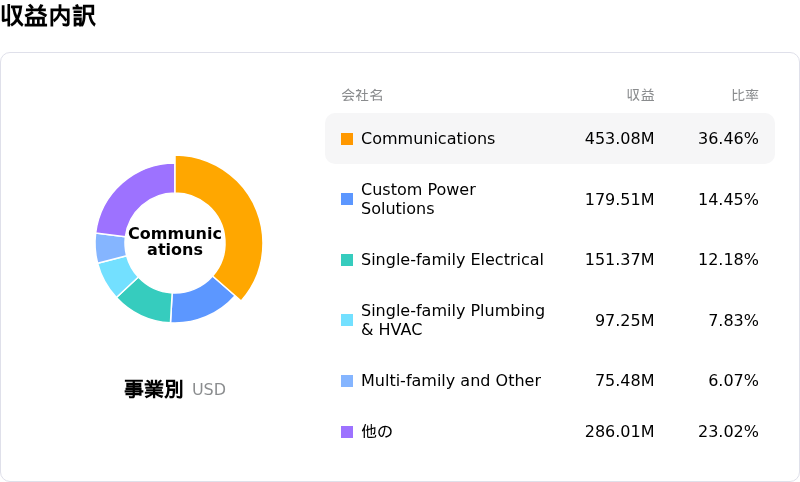This screenshot has height=482, width=800.
Task: Click the 会社名 column header
Action: (x=362, y=95)
